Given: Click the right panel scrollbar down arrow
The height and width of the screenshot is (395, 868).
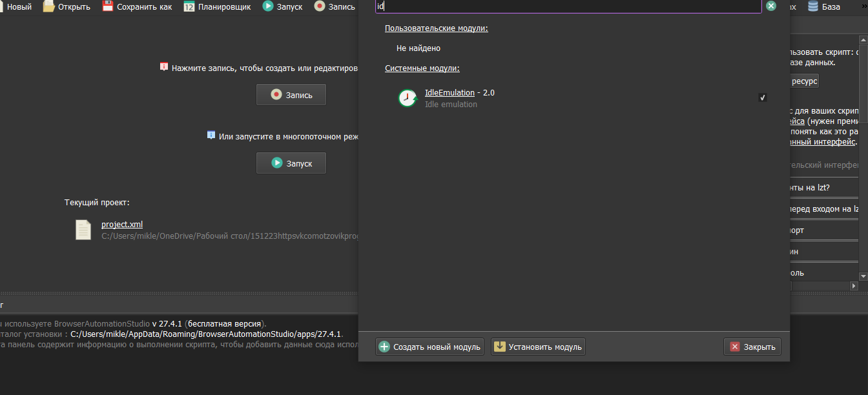Looking at the screenshot, I should click(863, 276).
